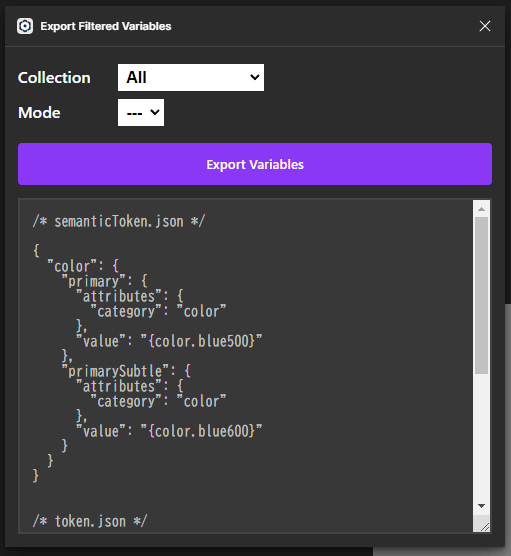Screen dimensions: 511x556
Task: Open the Mode dropdown
Action: (x=141, y=112)
